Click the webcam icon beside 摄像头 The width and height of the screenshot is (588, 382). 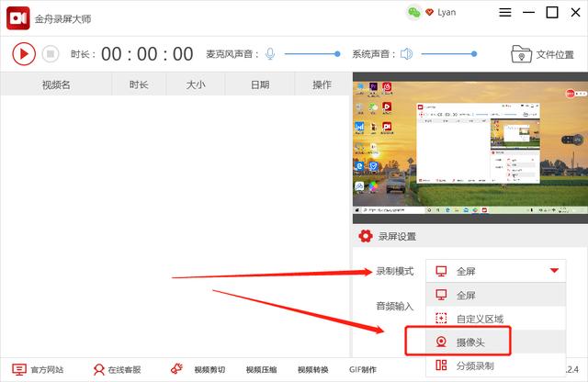click(x=441, y=342)
